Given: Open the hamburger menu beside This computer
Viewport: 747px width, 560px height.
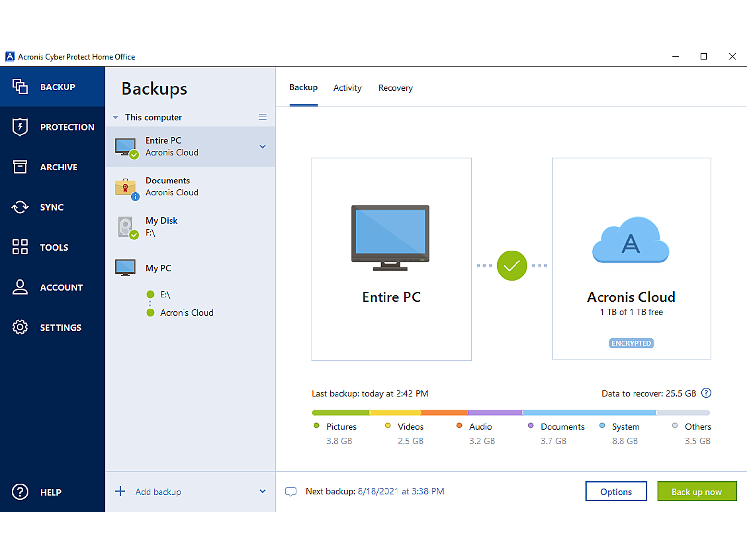Looking at the screenshot, I should click(x=262, y=117).
